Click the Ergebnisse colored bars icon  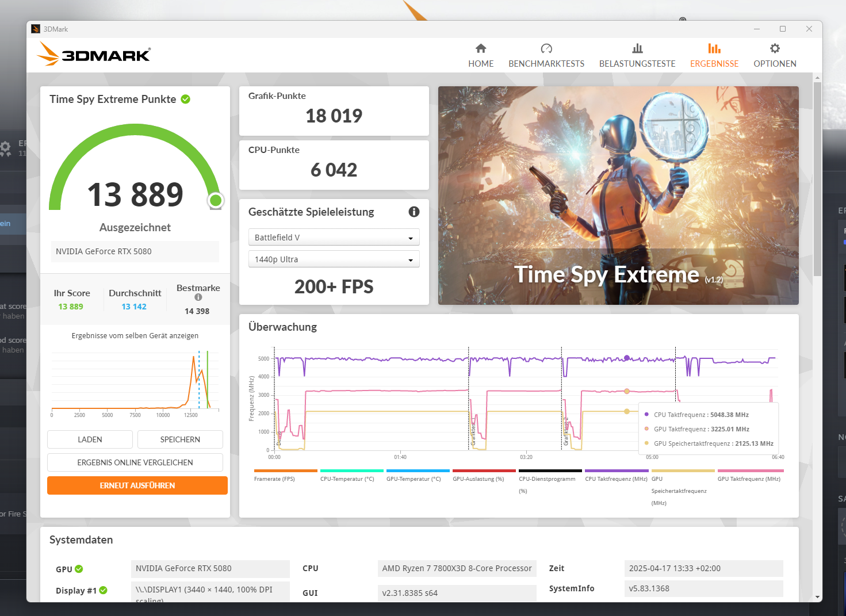pos(714,55)
